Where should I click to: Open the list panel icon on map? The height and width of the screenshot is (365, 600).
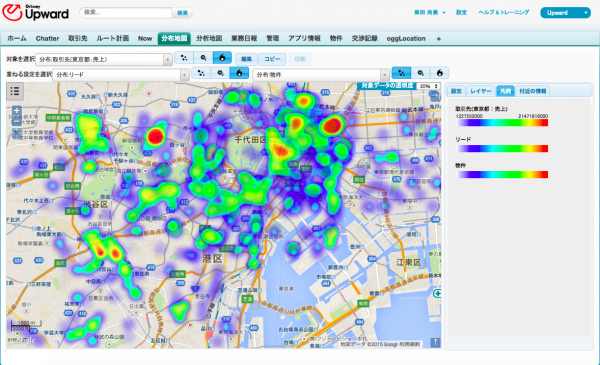(15, 91)
